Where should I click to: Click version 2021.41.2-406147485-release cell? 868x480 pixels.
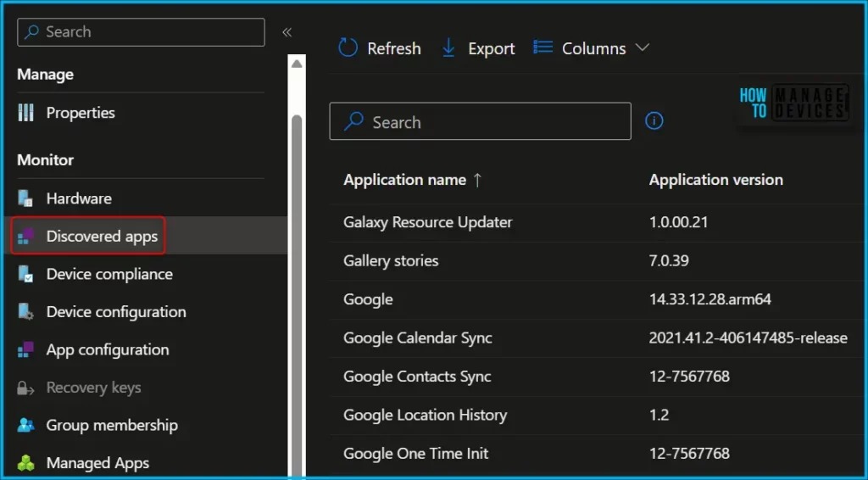748,338
